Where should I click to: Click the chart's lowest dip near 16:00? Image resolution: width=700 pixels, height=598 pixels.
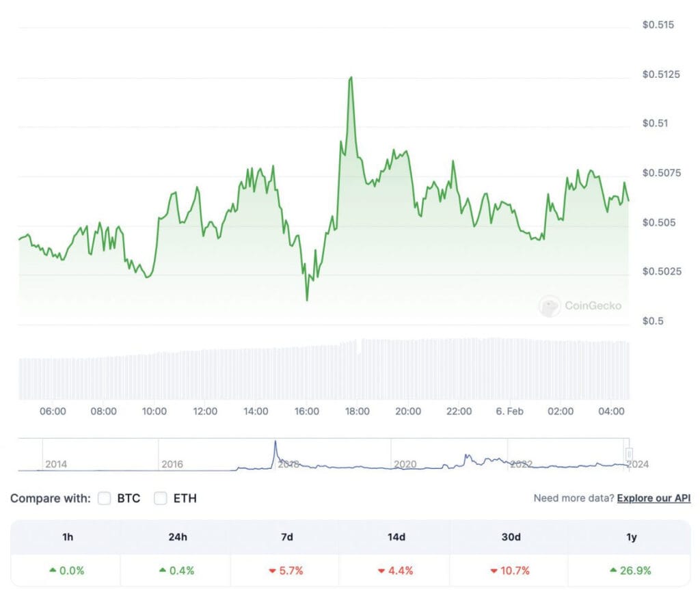[307, 299]
